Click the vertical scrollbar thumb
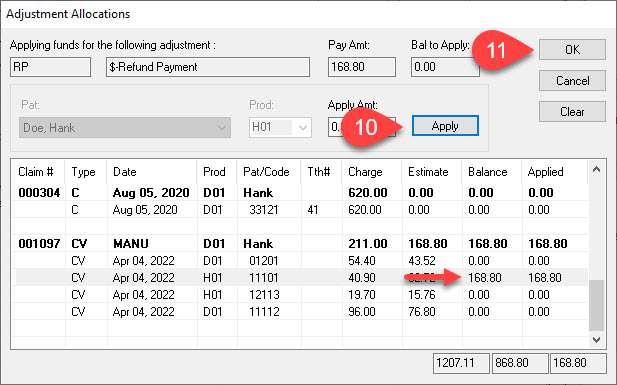 [x=596, y=305]
